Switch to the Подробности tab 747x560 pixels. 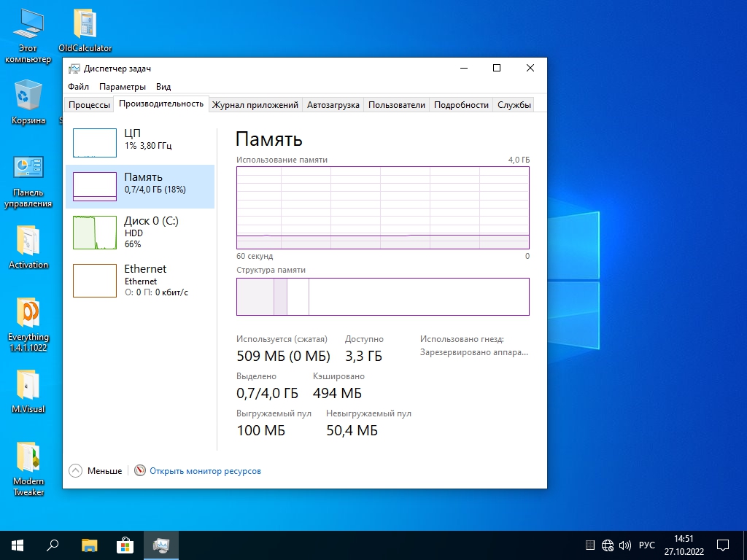click(x=461, y=105)
